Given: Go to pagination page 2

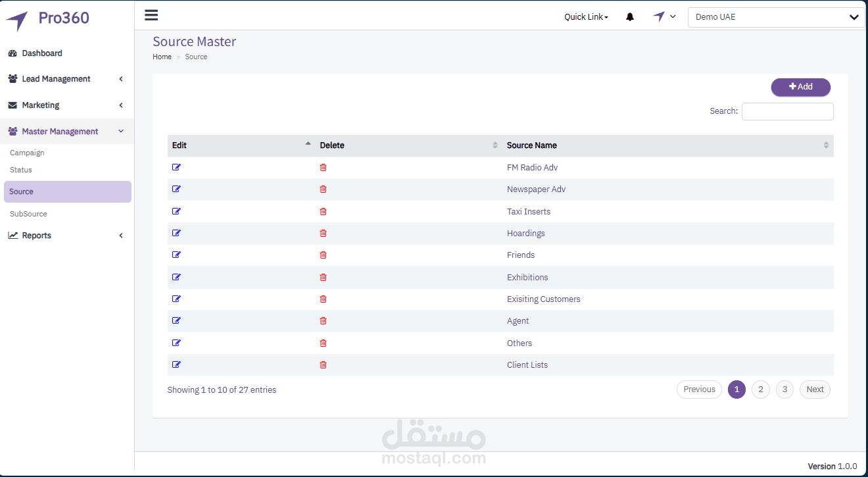Looking at the screenshot, I should coord(760,389).
